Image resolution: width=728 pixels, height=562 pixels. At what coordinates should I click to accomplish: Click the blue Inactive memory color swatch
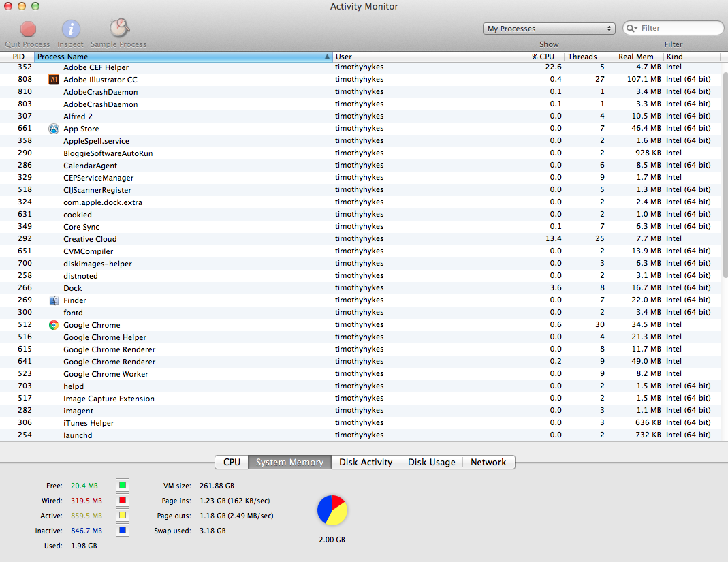pyautogui.click(x=123, y=530)
